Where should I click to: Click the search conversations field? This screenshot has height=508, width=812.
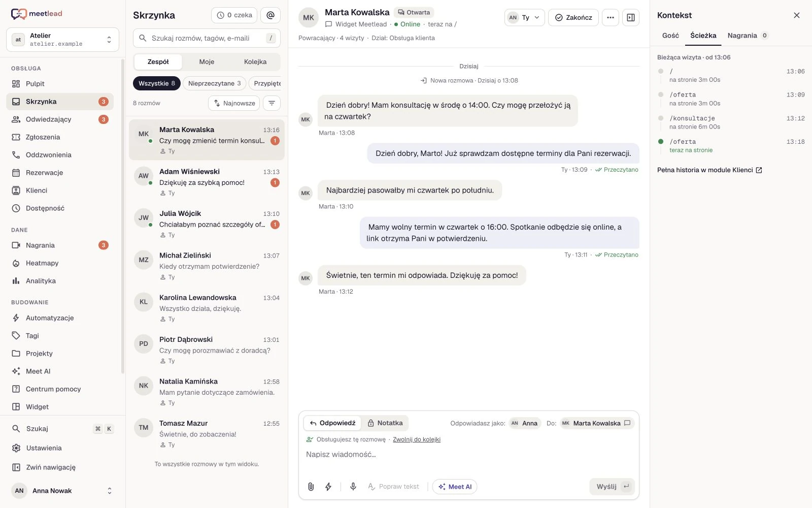pyautogui.click(x=207, y=38)
